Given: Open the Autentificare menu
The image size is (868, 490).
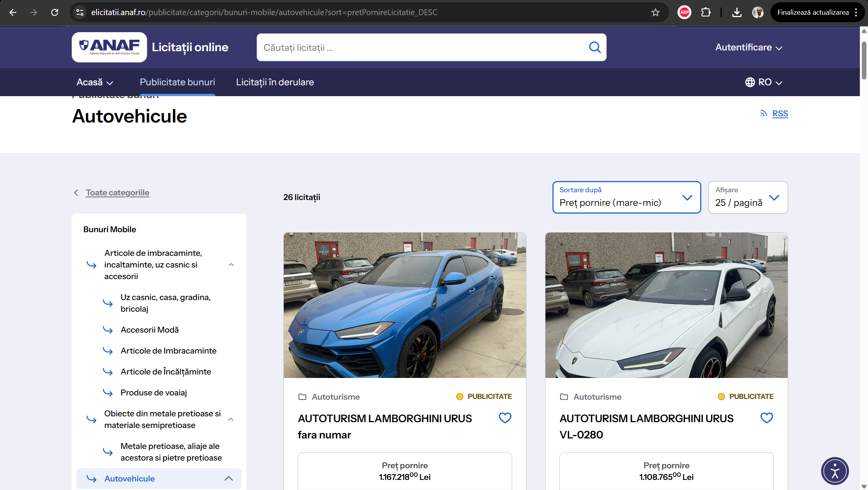Looking at the screenshot, I should (749, 47).
